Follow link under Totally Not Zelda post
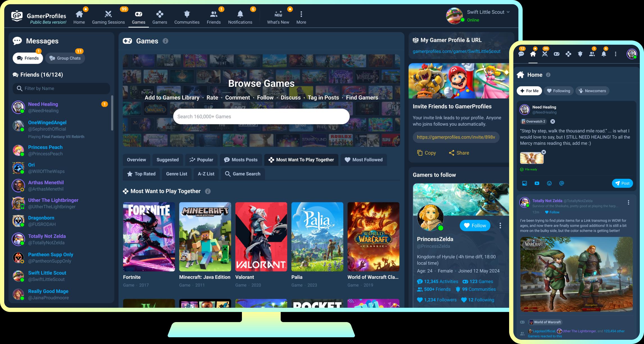 [x=552, y=212]
